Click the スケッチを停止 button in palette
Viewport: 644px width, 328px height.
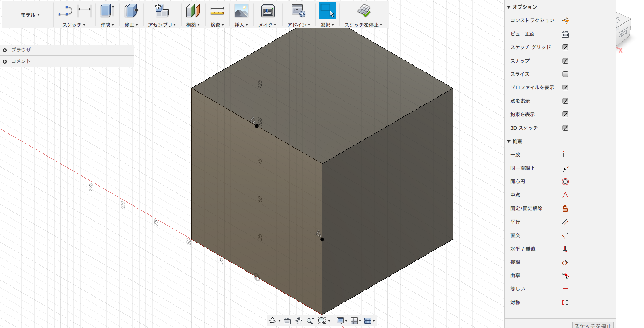point(593,325)
